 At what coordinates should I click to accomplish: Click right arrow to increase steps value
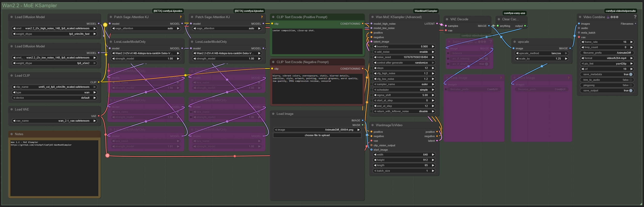point(433,68)
